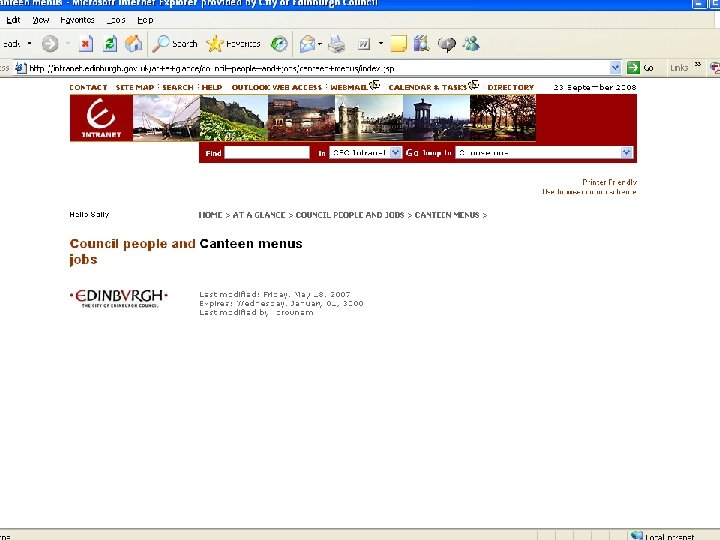Click the yellow note toolbar icon
Screen dimensions: 720x540
point(398,44)
